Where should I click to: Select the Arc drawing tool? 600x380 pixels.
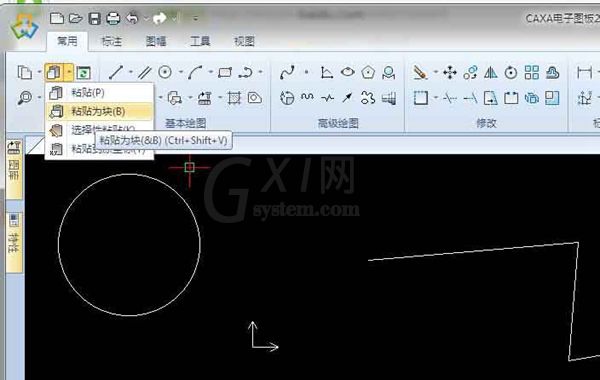click(195, 72)
